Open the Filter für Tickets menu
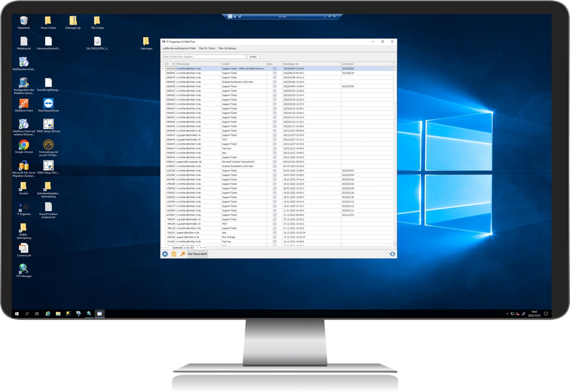 click(x=207, y=48)
